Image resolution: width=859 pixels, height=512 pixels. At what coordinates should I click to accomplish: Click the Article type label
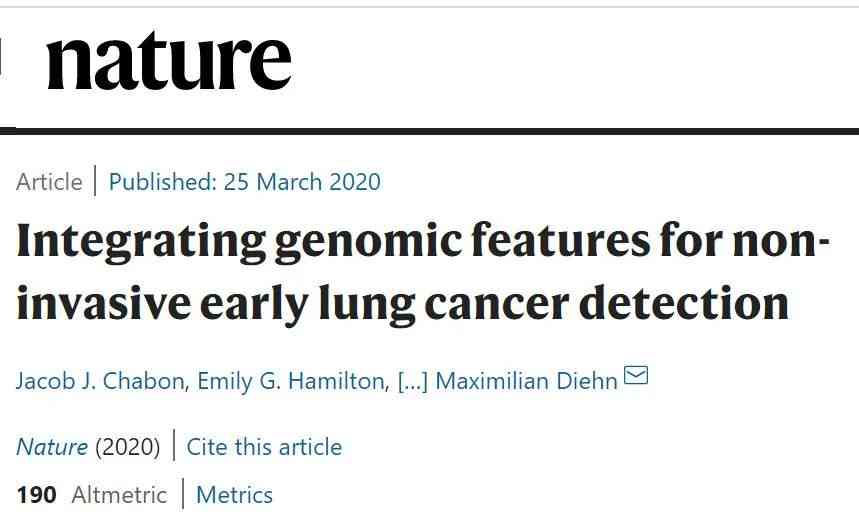[x=49, y=182]
